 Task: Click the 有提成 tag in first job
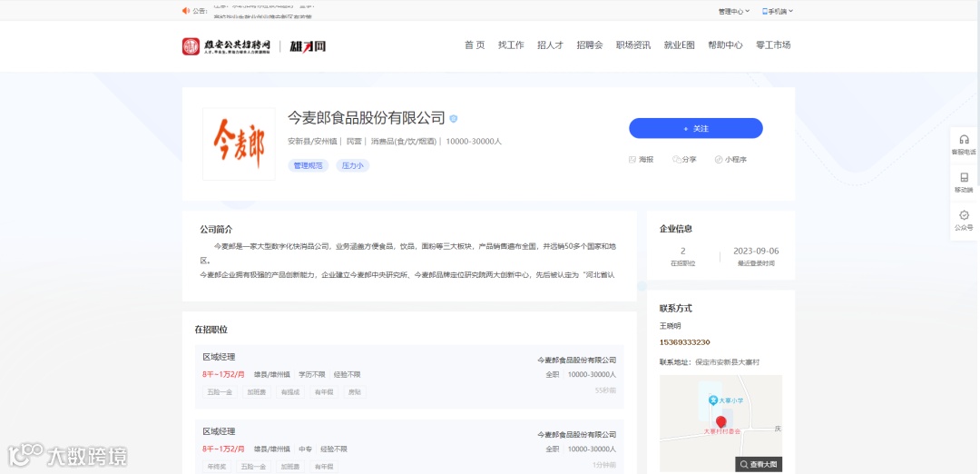coord(290,392)
